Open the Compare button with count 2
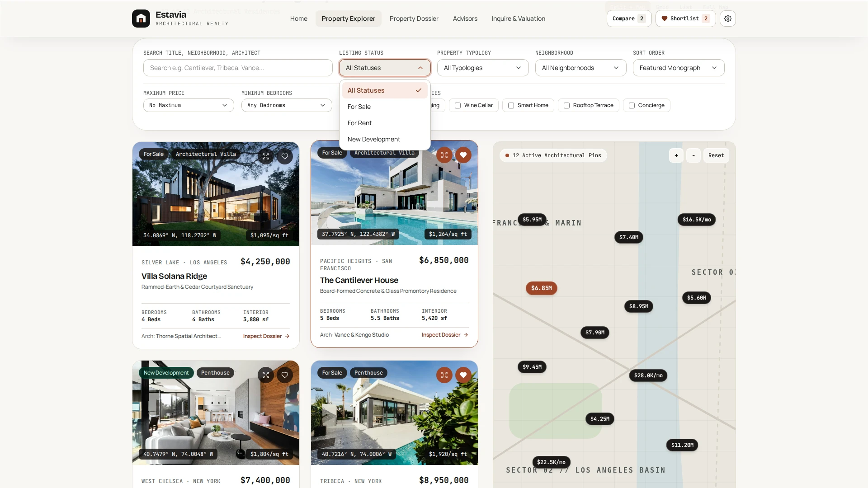 pos(629,19)
